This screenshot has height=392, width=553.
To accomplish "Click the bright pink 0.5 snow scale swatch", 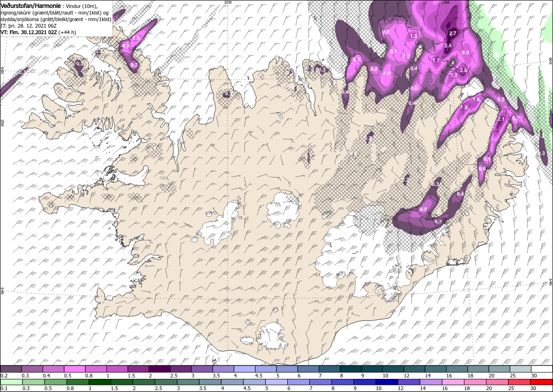I will tap(75, 369).
